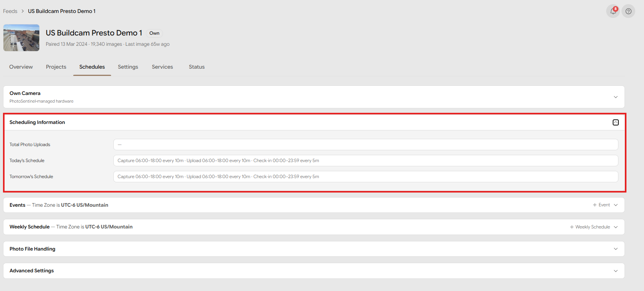
Task: Select the Schedules tab
Action: (92, 67)
